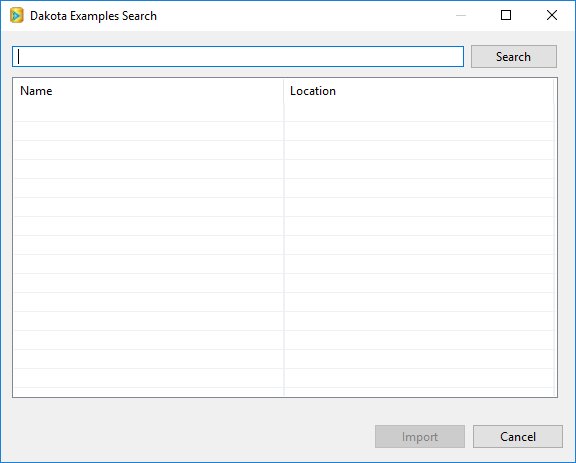The height and width of the screenshot is (463, 576).
Task: Click the Search button
Action: [514, 57]
